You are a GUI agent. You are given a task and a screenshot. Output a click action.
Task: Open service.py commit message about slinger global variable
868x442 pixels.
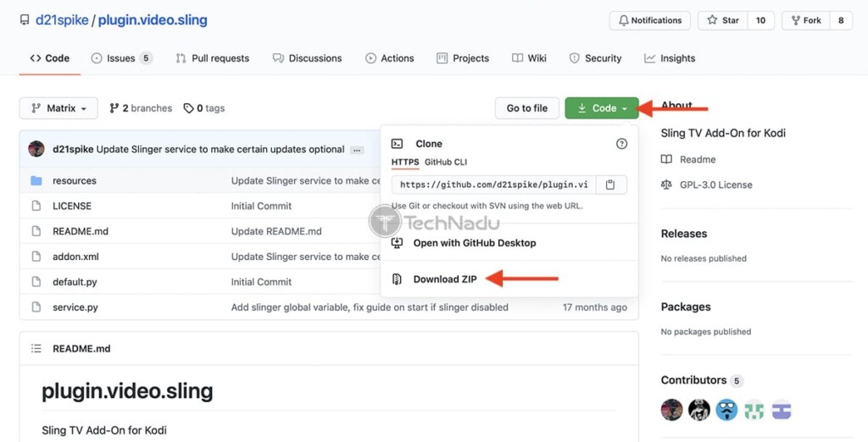(x=370, y=307)
